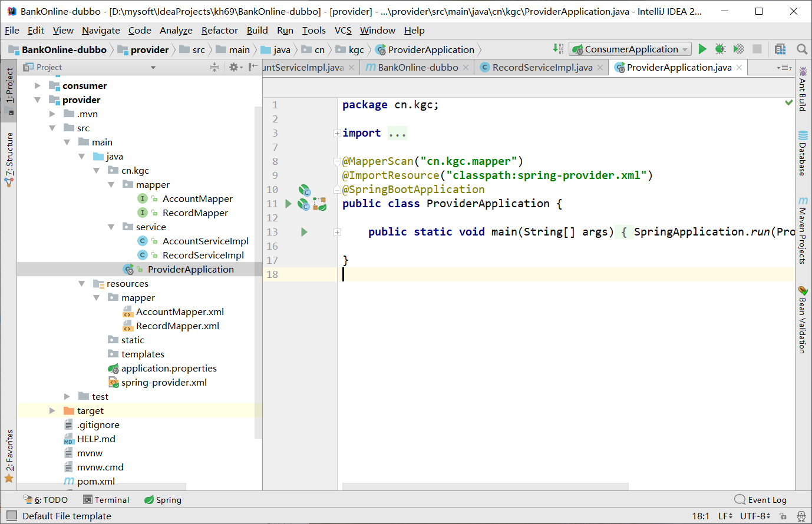Open the Event Log
Viewport: 812px width, 524px height.
tap(761, 500)
